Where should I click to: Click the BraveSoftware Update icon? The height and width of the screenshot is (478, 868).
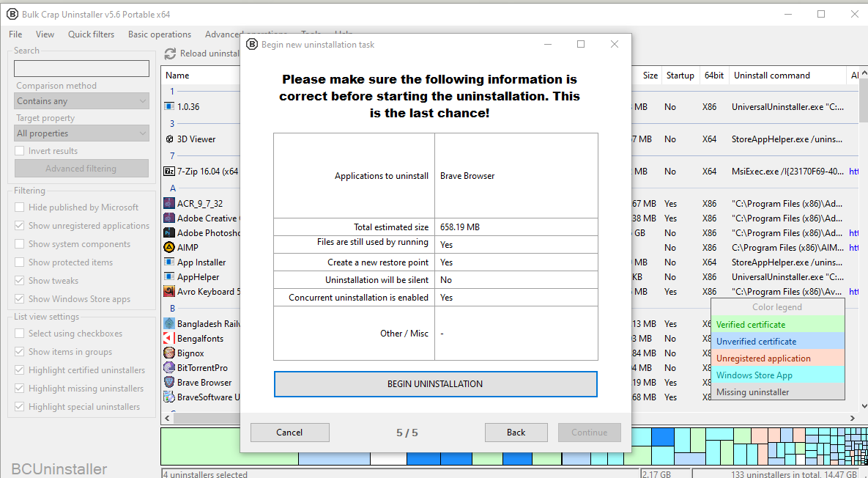tap(169, 397)
